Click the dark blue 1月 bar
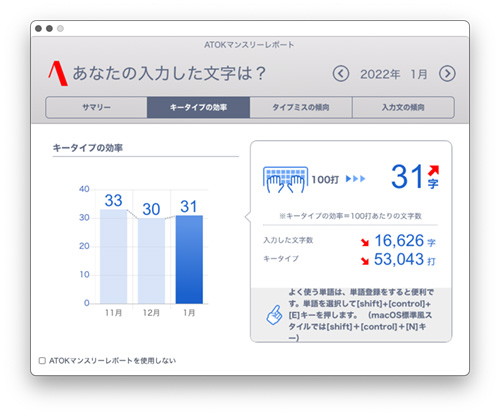 189,259
